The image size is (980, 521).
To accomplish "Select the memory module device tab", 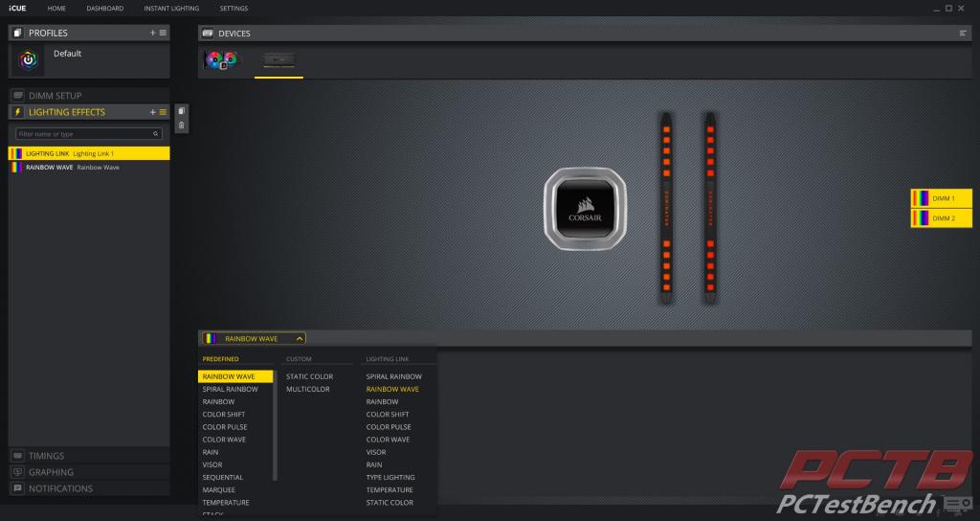I will [278, 60].
